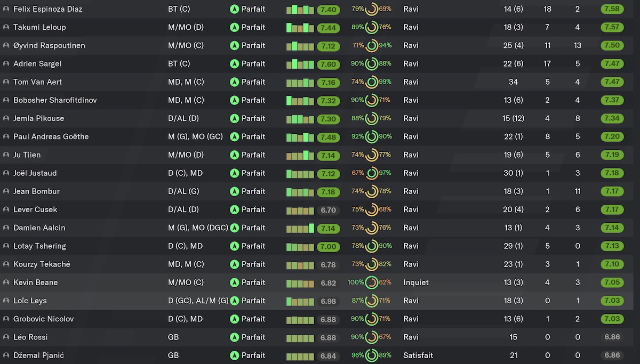Click the Parfait morale icon for Léo Rossi
640x364 pixels.
click(x=234, y=337)
